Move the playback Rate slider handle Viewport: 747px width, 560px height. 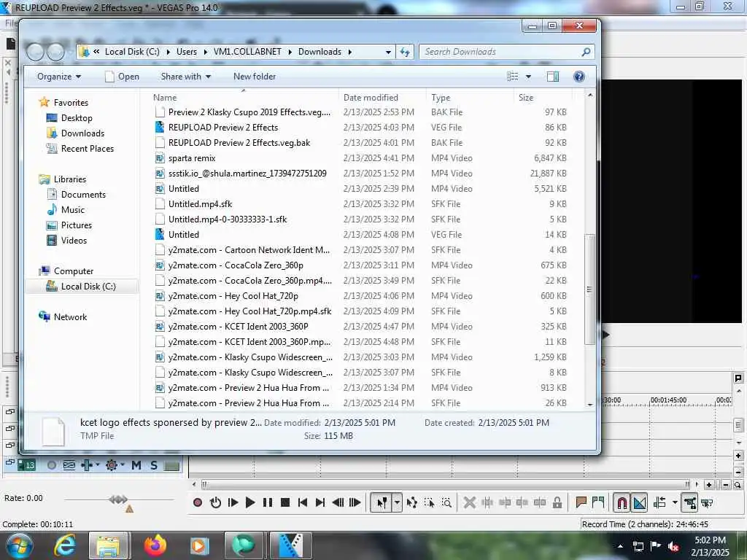[118, 499]
